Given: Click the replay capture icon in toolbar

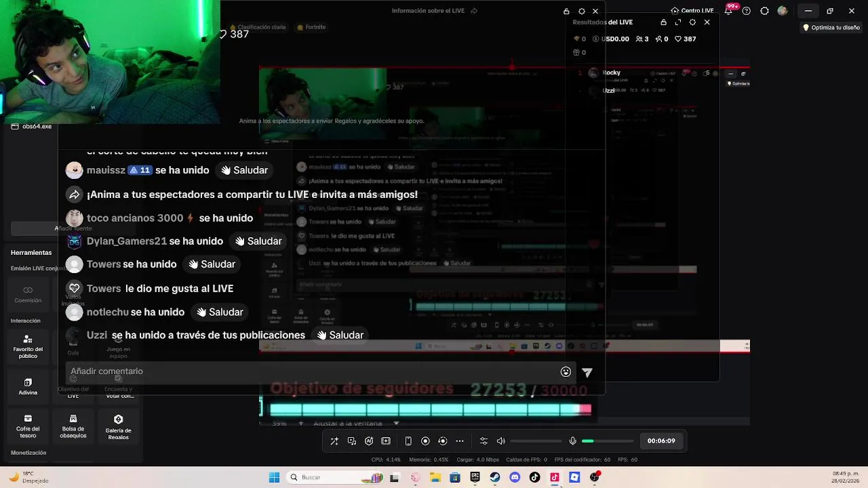Looking at the screenshot, I should click(x=443, y=441).
